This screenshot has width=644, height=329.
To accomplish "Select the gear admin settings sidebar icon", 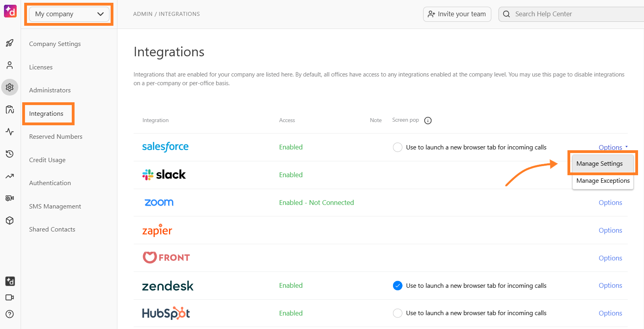I will 10,87.
